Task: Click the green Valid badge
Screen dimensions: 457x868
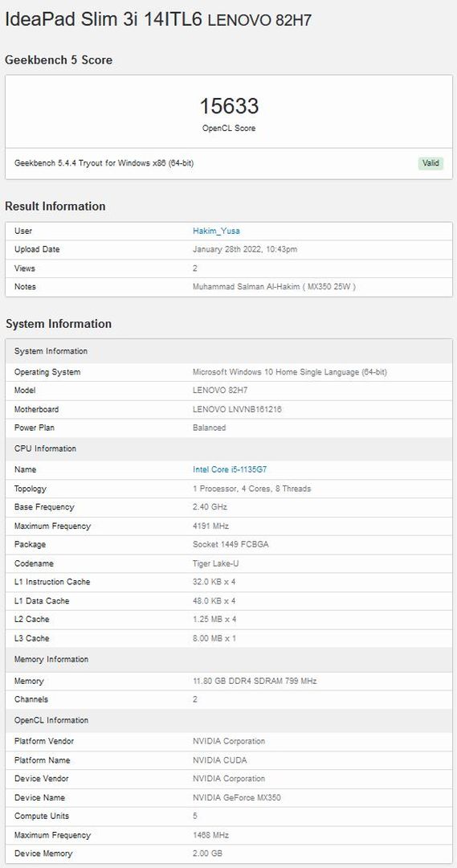Action: click(430, 163)
